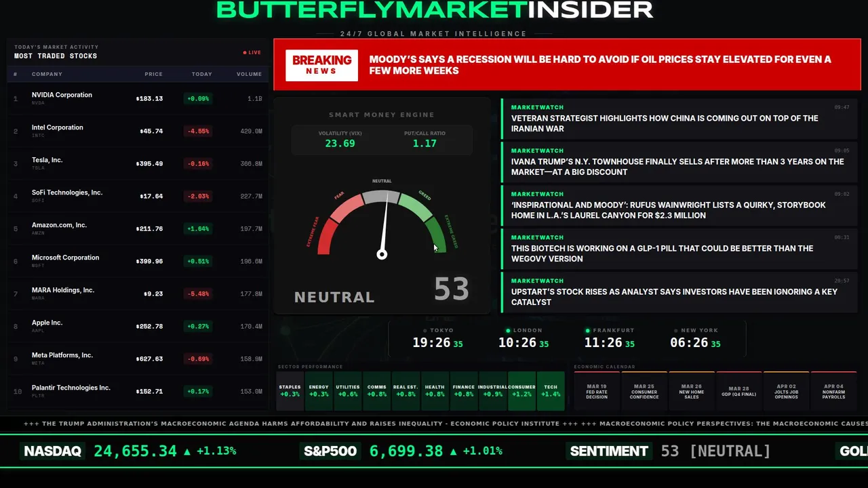The height and width of the screenshot is (488, 868).
Task: Open the MAR 19 Fed Rate Decision event
Action: 597,391
